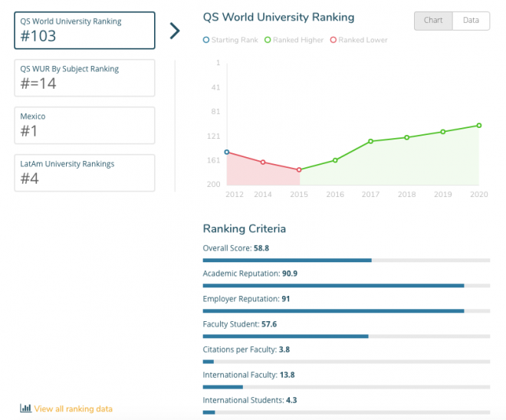Toggle the Starting Rank legend item
The width and height of the screenshot is (506, 420).
click(x=231, y=40)
